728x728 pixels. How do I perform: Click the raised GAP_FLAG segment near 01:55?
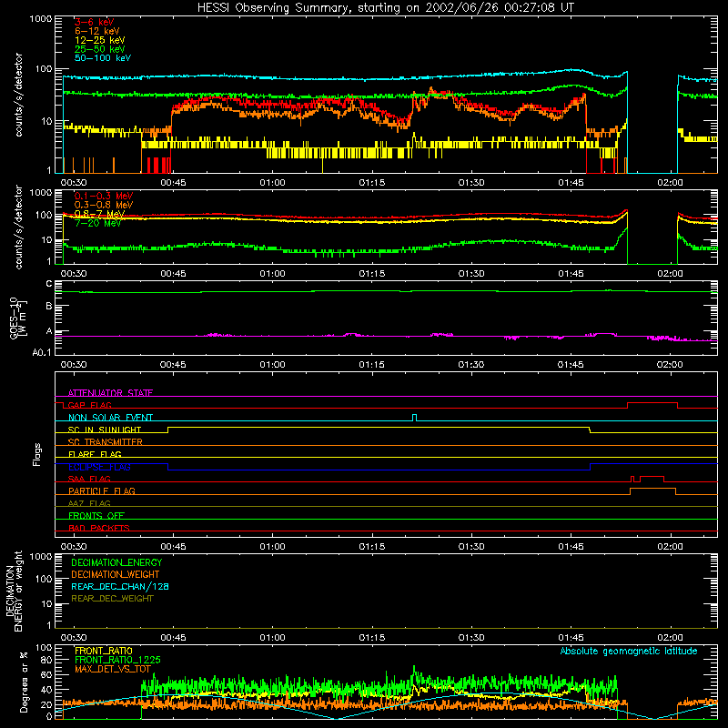652,403
